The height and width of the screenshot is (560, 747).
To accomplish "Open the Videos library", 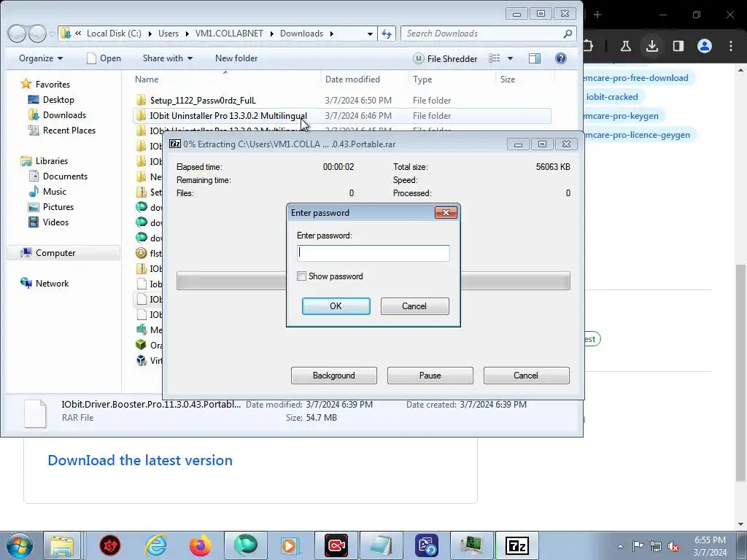I will (55, 222).
